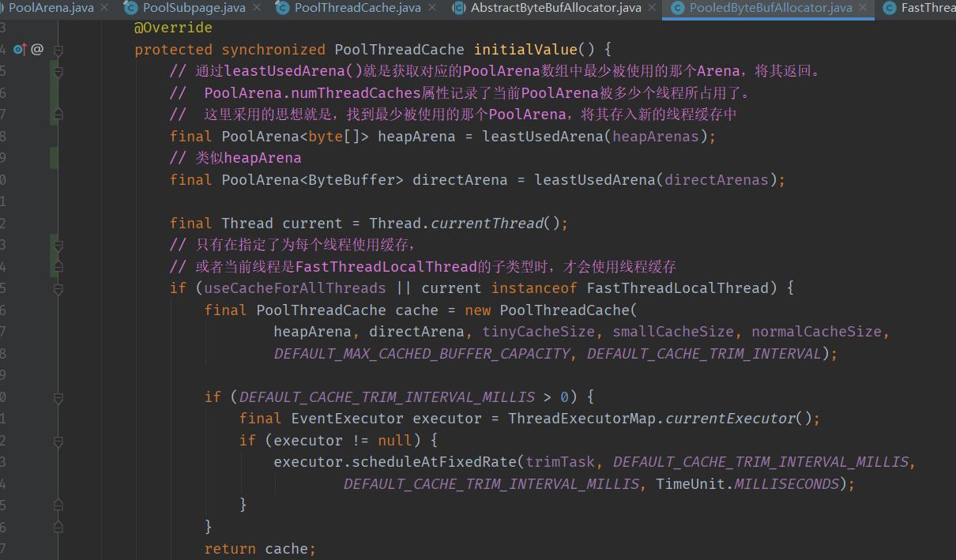Close the PooledByteBufAllocator.java tab
This screenshot has width=956, height=560.
(864, 8)
